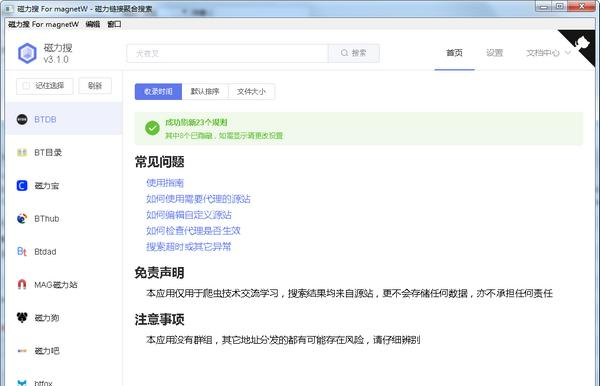Click the 搜索 search button
This screenshot has height=386, width=600.
point(354,53)
